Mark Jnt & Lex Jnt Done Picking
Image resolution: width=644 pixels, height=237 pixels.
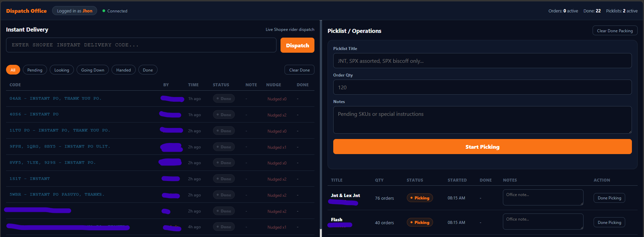609,198
